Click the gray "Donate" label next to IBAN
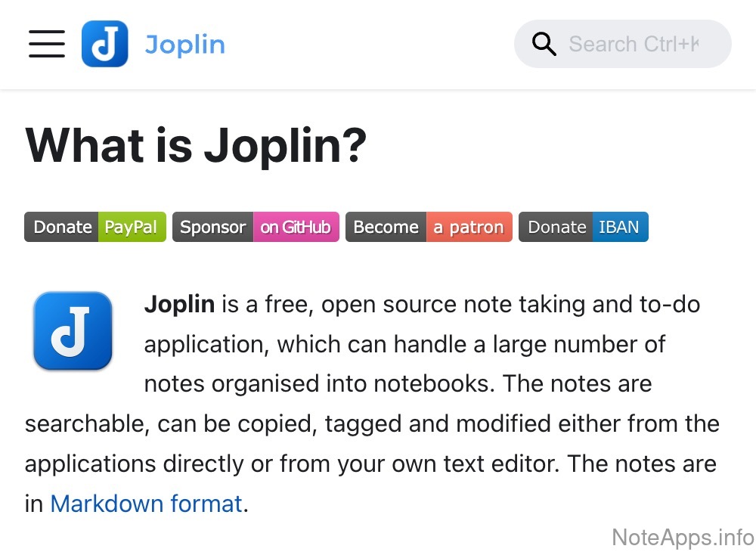Image resolution: width=756 pixels, height=552 pixels. [x=556, y=227]
